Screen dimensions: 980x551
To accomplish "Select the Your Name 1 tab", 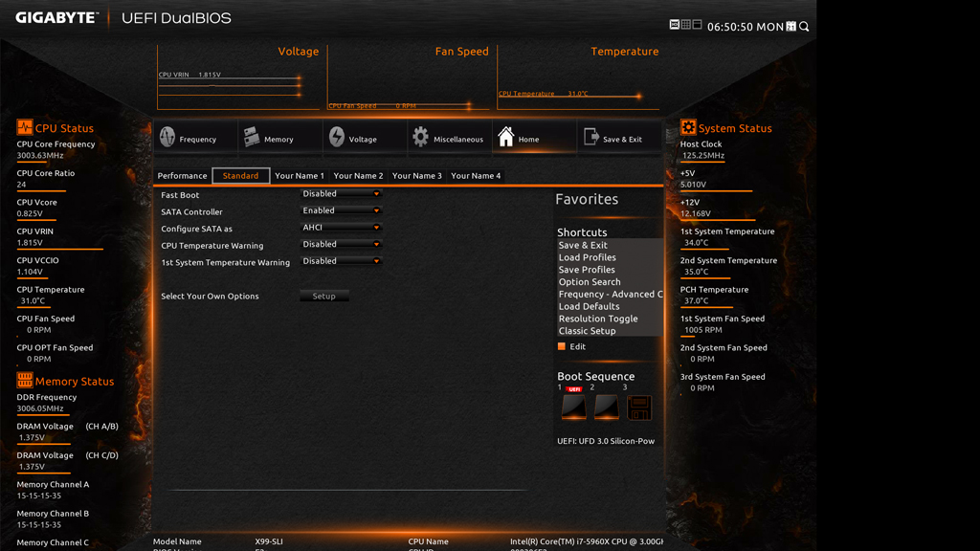I will click(300, 176).
